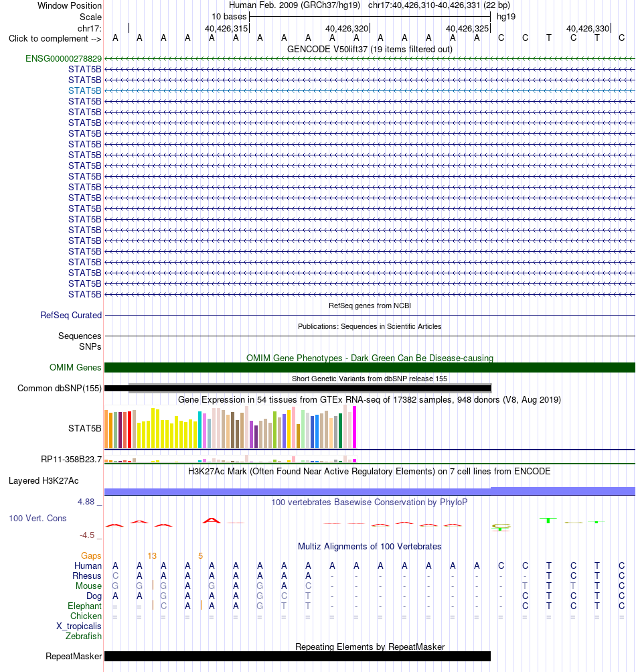636x672 pixels.
Task: Select the Elephant alignment row label
Action: 85,606
